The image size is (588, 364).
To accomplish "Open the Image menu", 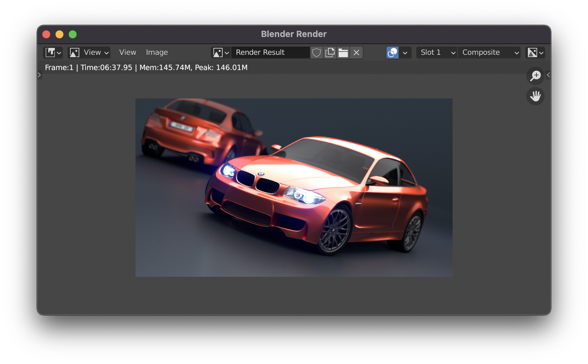I will (x=157, y=52).
